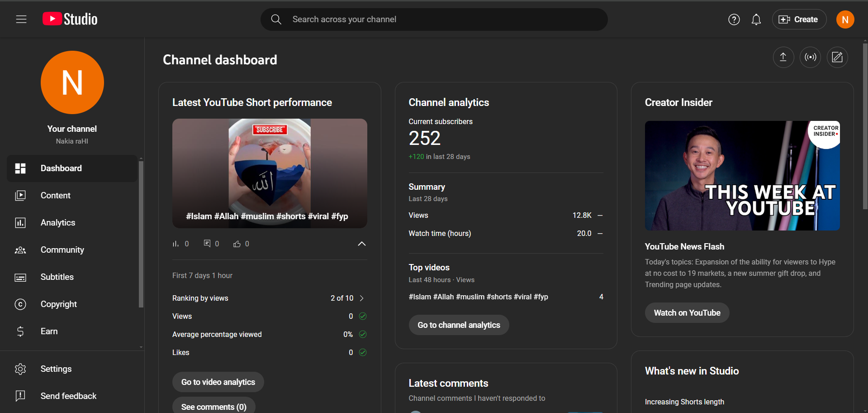Viewport: 868px width, 413px height.
Task: Open the Content section
Action: click(x=72, y=196)
